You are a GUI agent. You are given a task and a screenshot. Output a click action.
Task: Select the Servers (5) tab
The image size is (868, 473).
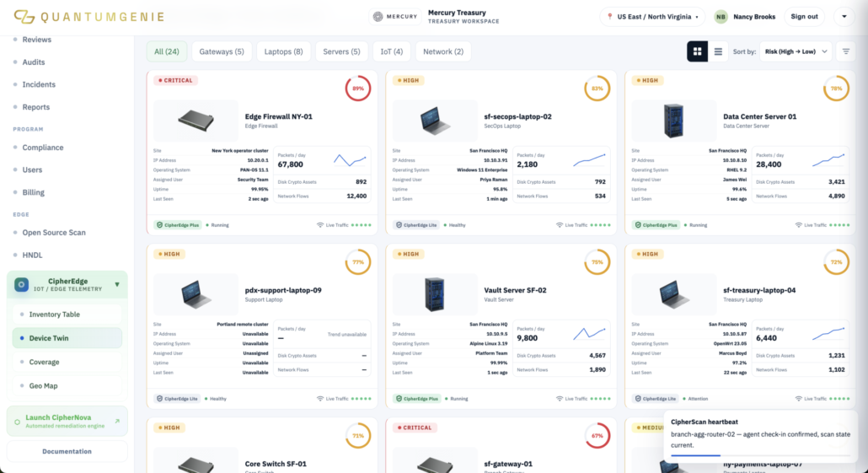coord(341,51)
